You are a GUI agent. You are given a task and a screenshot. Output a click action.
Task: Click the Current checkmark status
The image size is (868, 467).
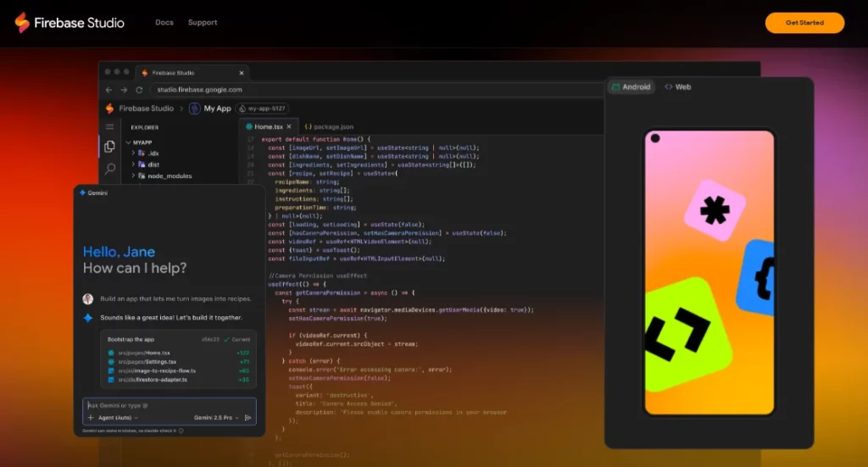(x=237, y=339)
